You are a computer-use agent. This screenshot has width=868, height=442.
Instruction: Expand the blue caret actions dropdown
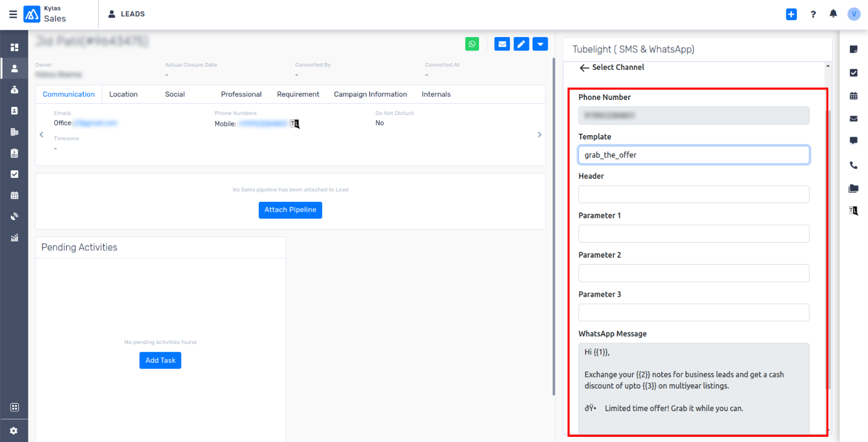[x=540, y=43]
